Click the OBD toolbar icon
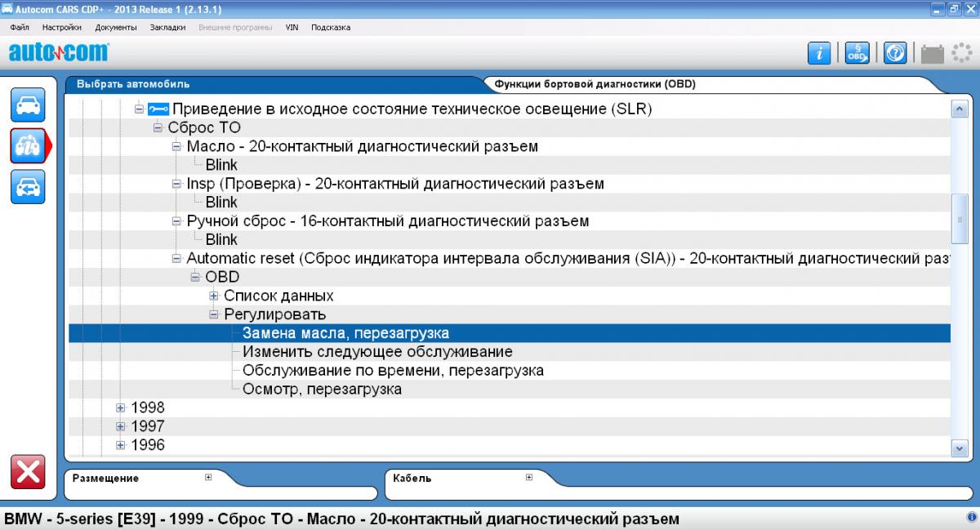Screen dimensions: 980x530 (857, 53)
